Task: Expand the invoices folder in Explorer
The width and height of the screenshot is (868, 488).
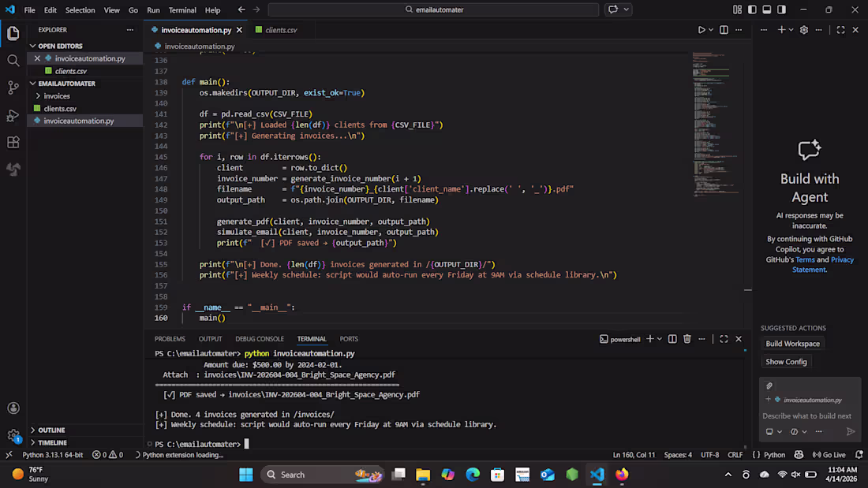Action: click(57, 96)
